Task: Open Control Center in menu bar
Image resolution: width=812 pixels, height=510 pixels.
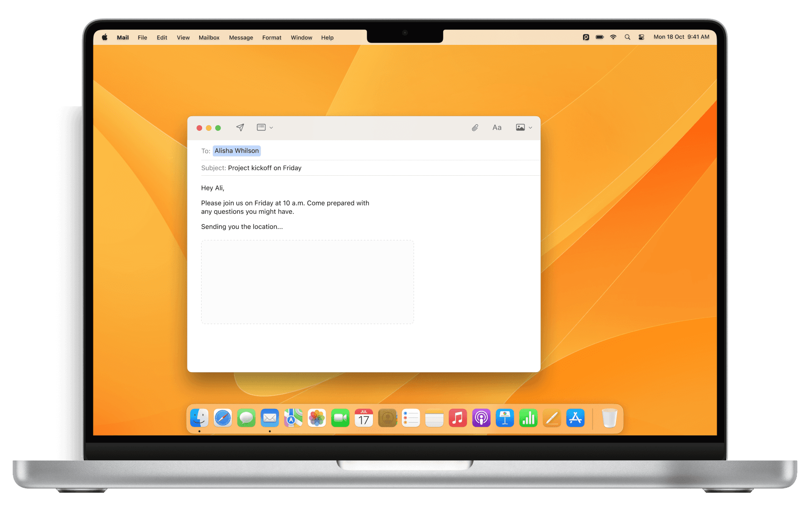Action: coord(641,37)
